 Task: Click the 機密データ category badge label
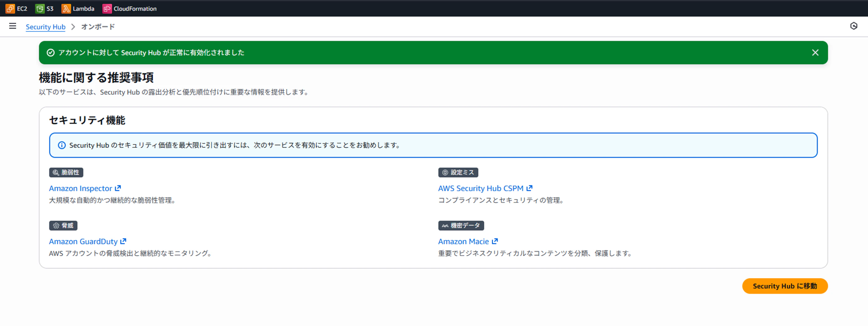pos(465,226)
